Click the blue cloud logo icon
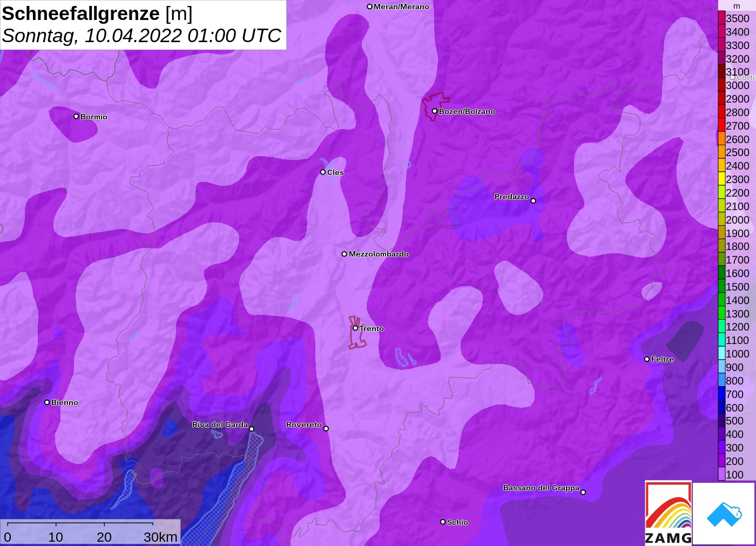This screenshot has height=546, width=756. (724, 514)
